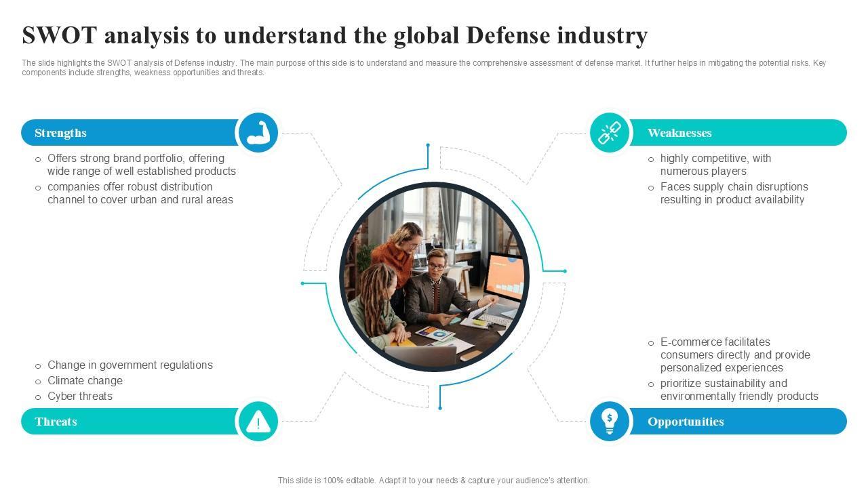Select the Opportunities header banner

click(x=738, y=422)
